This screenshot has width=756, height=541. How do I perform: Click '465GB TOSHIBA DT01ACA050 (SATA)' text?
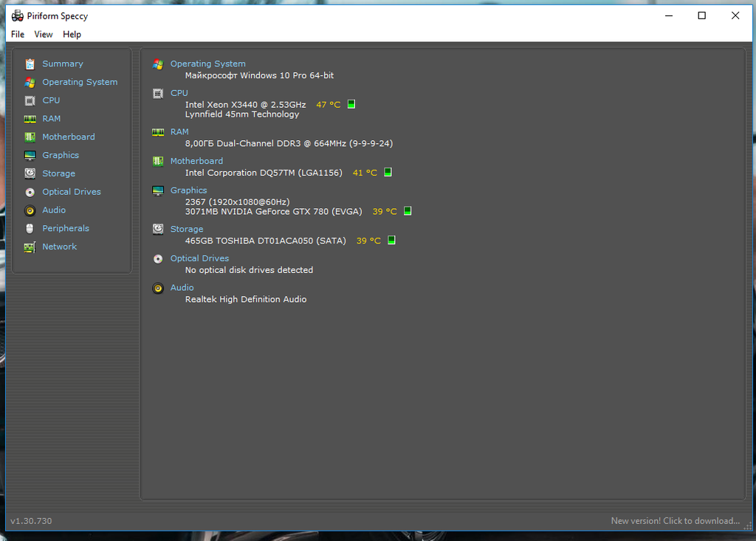click(x=266, y=241)
